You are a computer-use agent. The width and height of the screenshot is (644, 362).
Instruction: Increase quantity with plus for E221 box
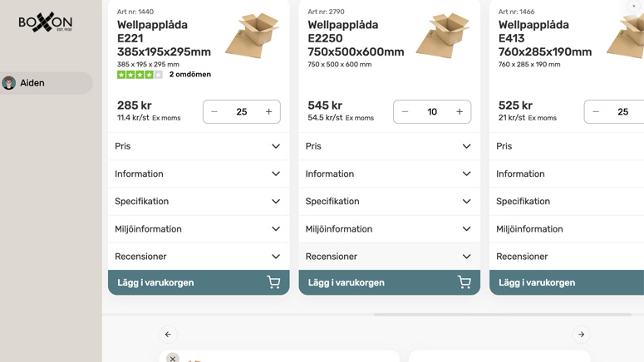point(268,111)
